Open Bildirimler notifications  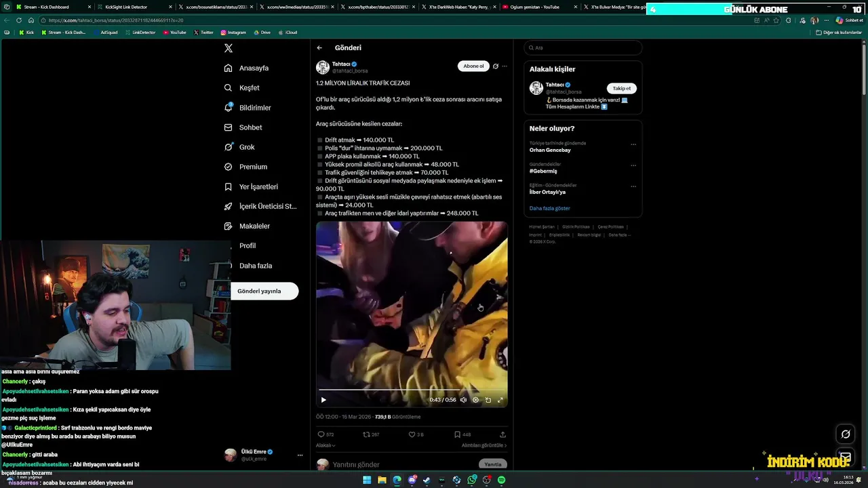click(248, 108)
